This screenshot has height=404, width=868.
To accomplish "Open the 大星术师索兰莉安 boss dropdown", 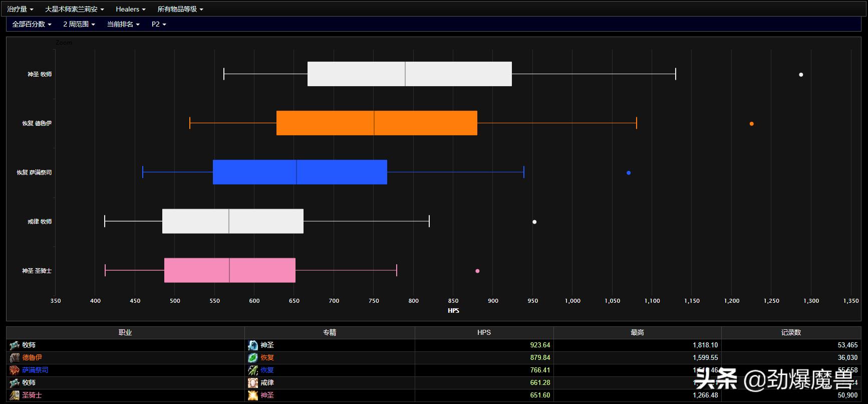I will click(74, 9).
